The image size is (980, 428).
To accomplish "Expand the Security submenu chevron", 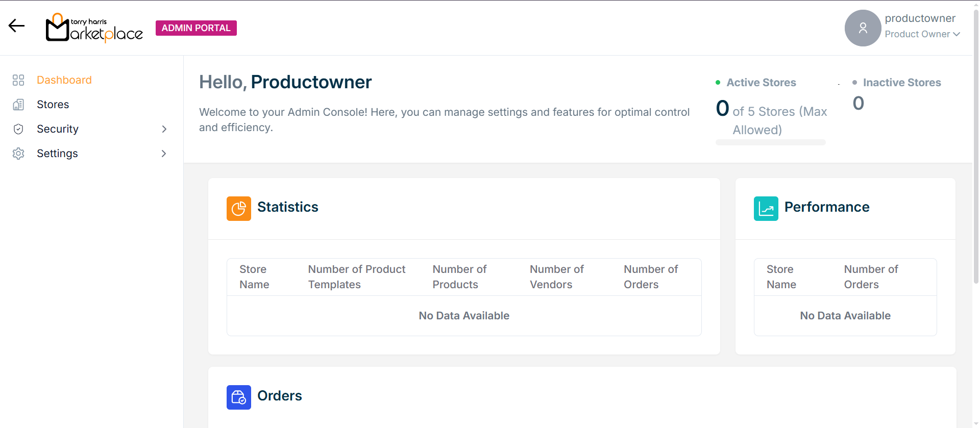I will 164,129.
